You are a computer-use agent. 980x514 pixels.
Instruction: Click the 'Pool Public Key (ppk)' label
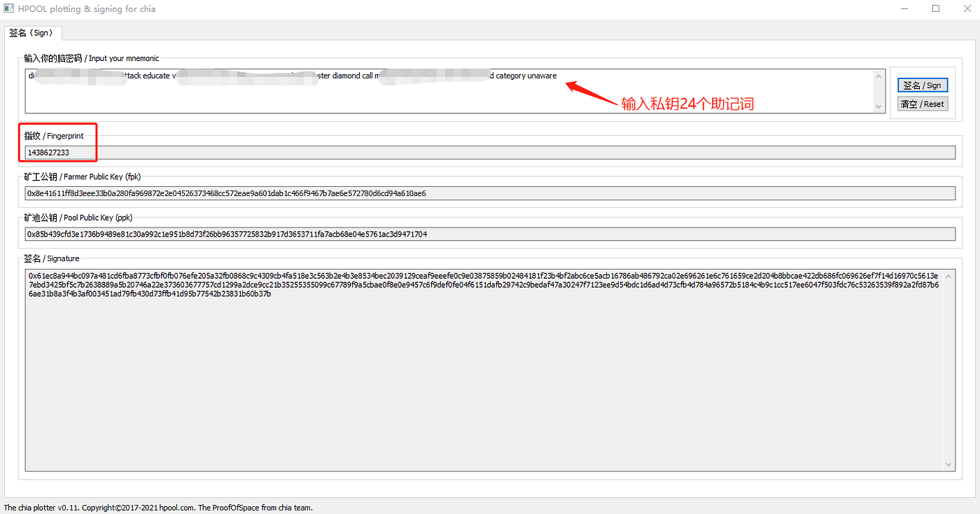click(98, 218)
